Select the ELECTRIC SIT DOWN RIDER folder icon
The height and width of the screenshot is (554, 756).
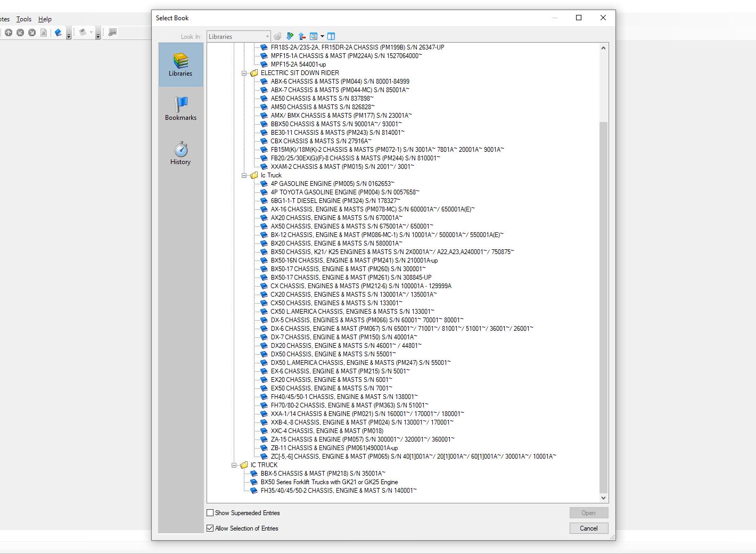254,73
